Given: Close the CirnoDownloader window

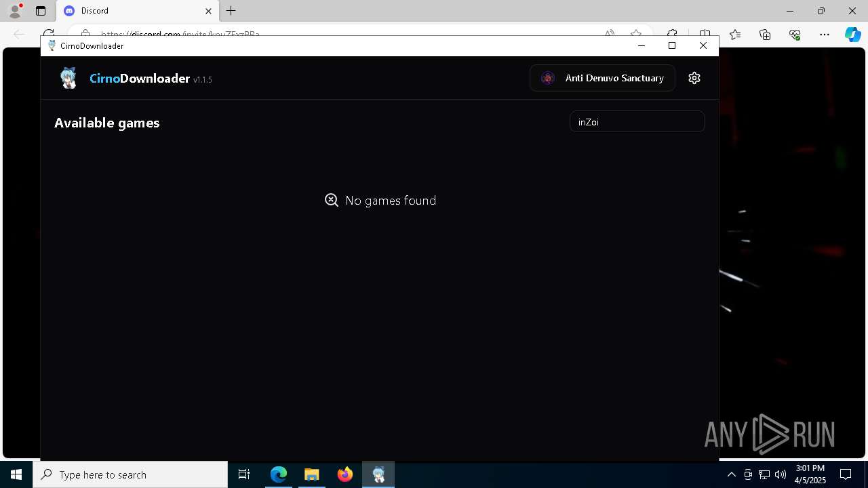Looking at the screenshot, I should (x=703, y=45).
